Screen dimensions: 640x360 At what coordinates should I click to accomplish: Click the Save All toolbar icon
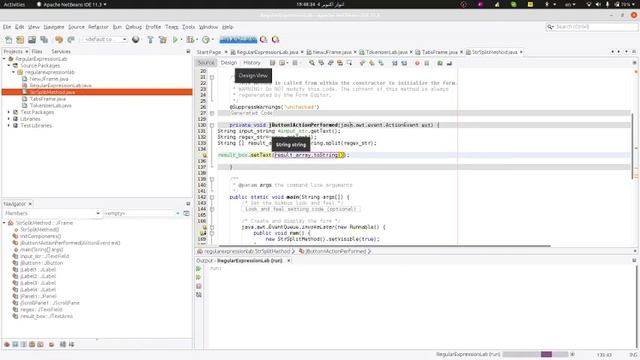44,40
